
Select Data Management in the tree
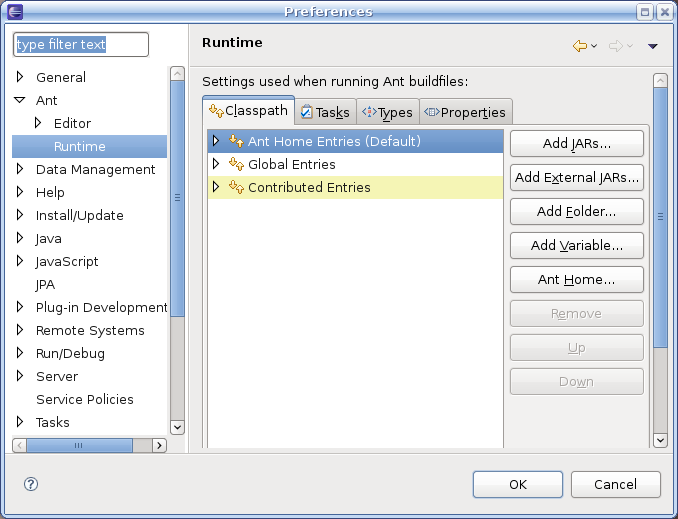[96, 169]
